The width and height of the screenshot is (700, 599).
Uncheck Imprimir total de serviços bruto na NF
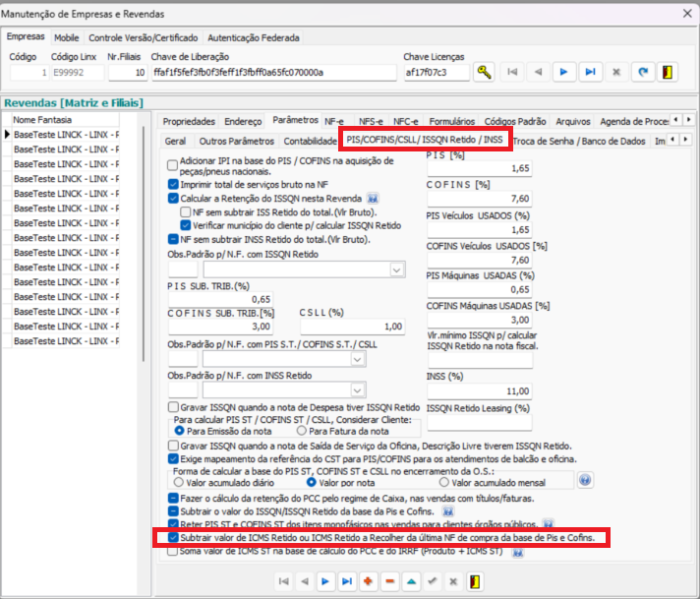click(173, 184)
